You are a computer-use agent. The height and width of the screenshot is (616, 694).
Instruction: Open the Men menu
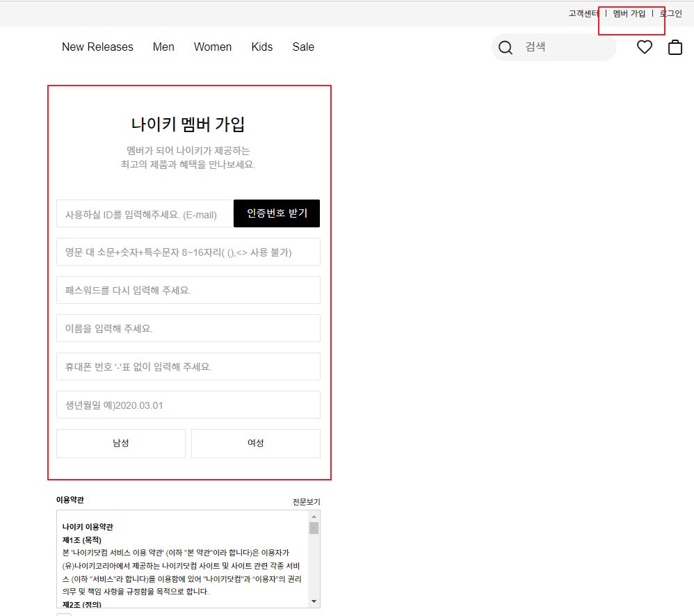(x=163, y=47)
